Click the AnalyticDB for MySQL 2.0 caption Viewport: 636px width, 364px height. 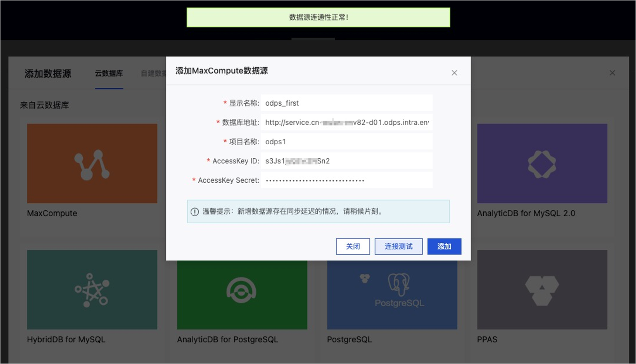pos(526,213)
